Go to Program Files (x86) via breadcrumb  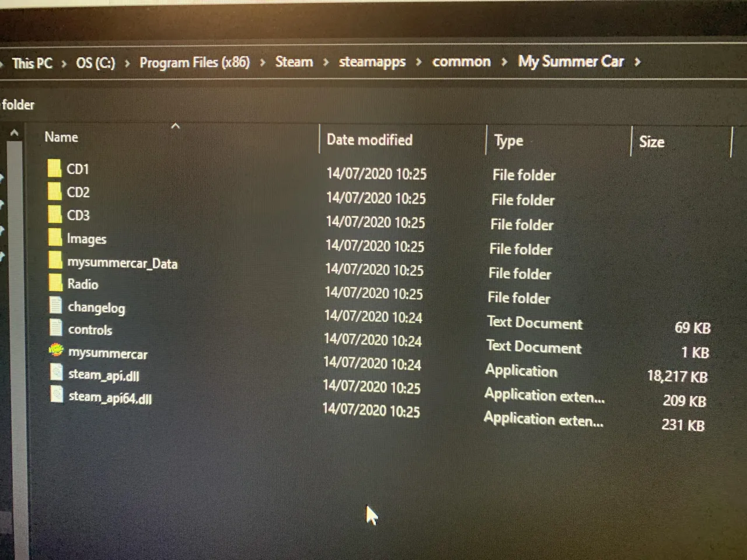coord(194,62)
